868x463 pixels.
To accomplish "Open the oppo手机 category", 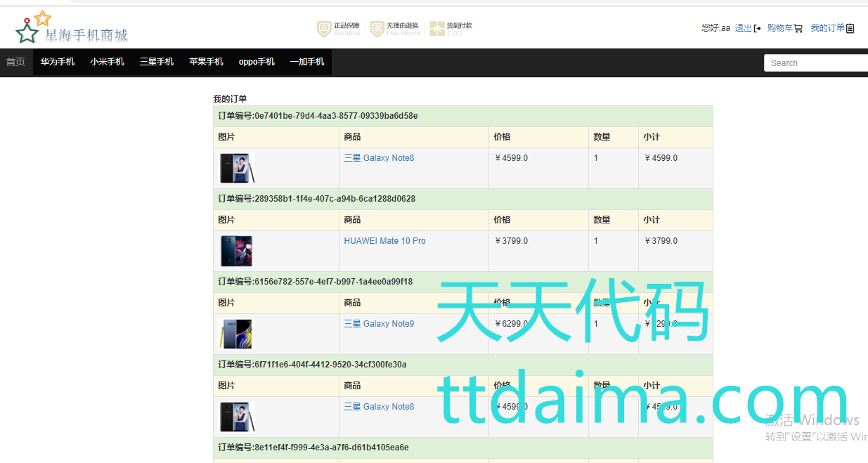I will 257,62.
